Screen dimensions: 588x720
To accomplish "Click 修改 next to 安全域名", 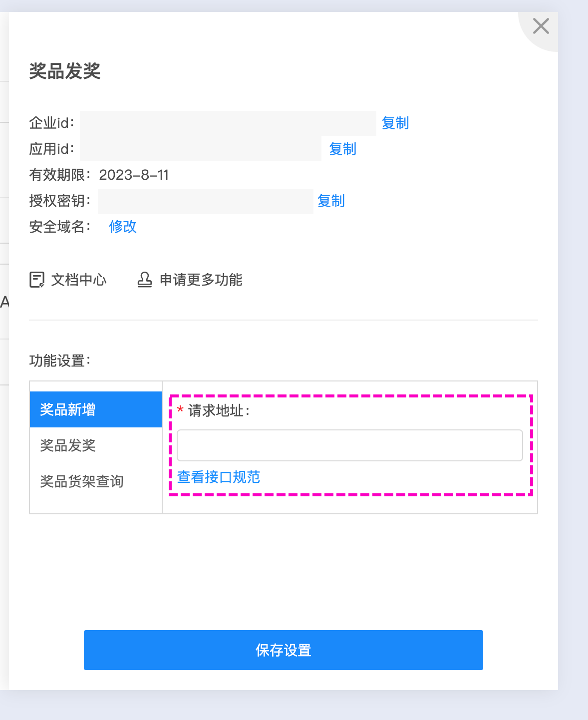I will tap(123, 227).
